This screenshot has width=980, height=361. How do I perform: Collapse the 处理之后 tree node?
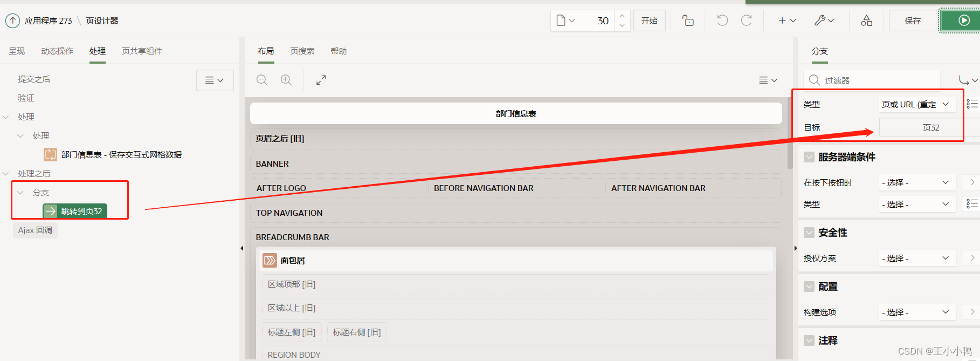(x=6, y=174)
